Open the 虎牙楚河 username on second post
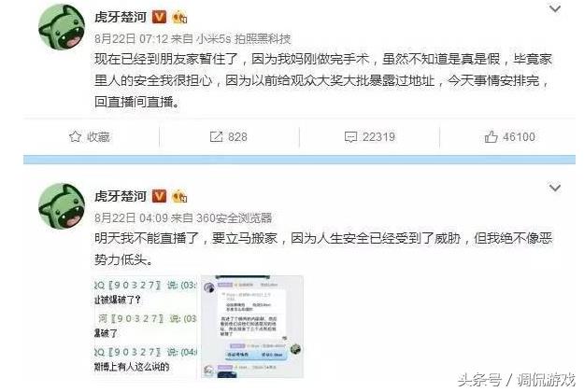 (121, 196)
